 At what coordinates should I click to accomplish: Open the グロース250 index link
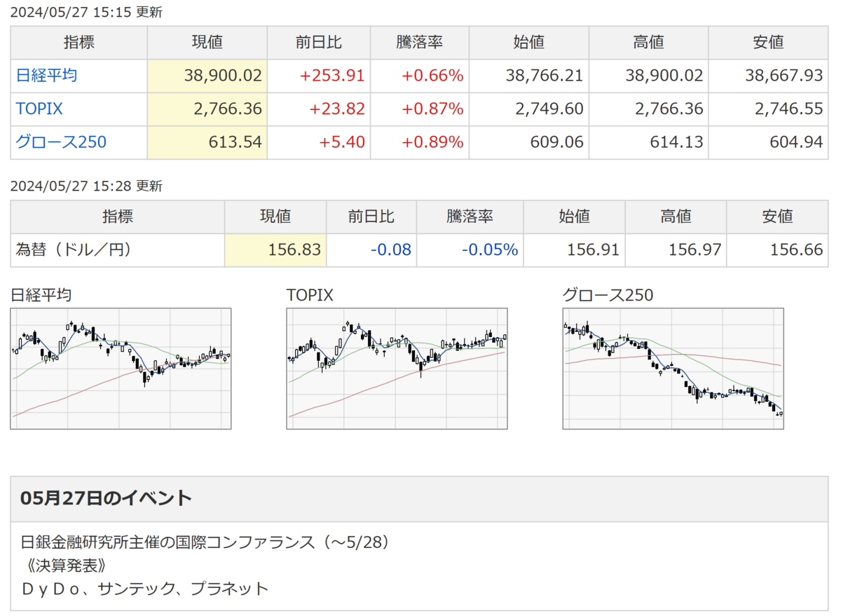61,143
